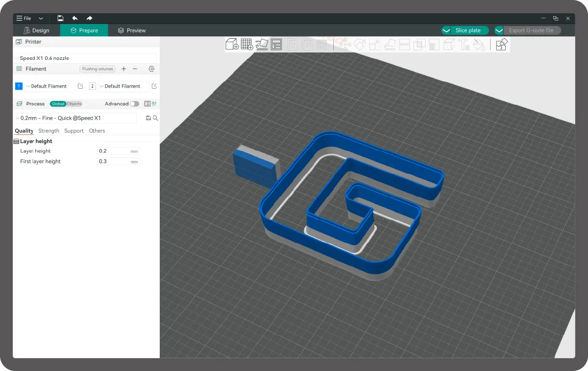Screen dimensions: 588x371
Task: Open the Assembly view puzzle icon
Action: pyautogui.click(x=502, y=45)
